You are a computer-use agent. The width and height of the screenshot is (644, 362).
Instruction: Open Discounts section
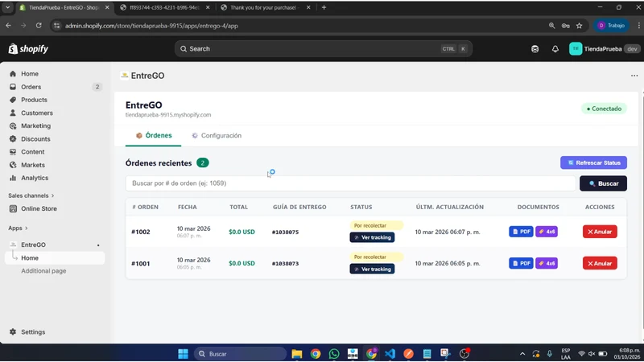tap(35, 139)
